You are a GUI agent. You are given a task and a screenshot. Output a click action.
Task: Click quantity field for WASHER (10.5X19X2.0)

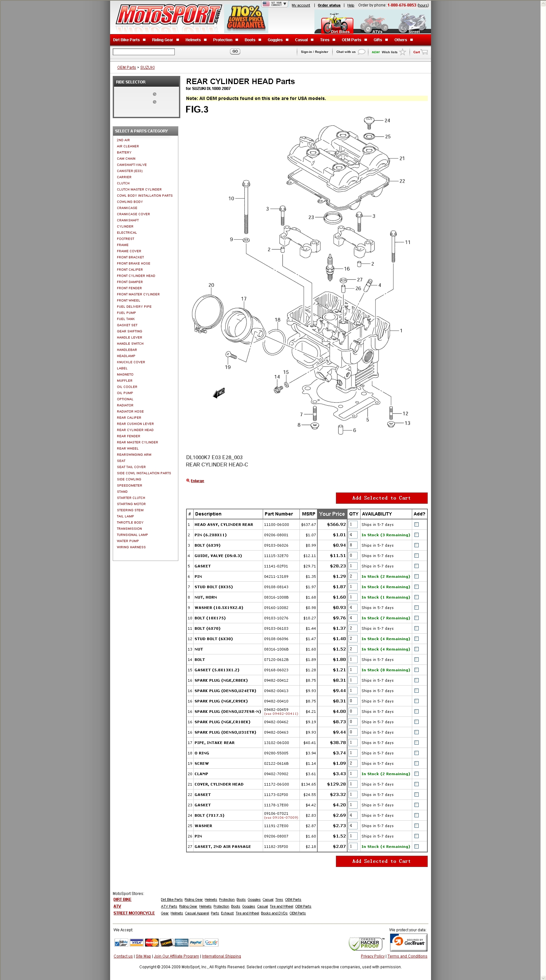(x=353, y=608)
